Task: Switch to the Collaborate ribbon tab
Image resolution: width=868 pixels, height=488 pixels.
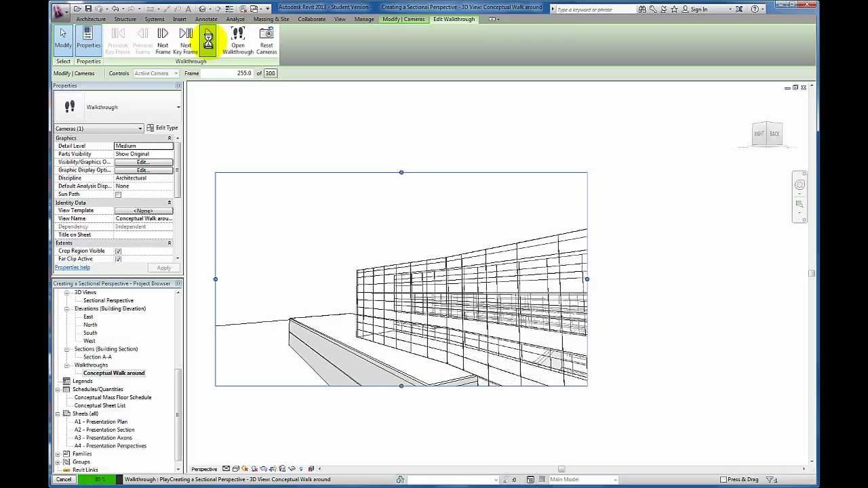Action: point(312,19)
